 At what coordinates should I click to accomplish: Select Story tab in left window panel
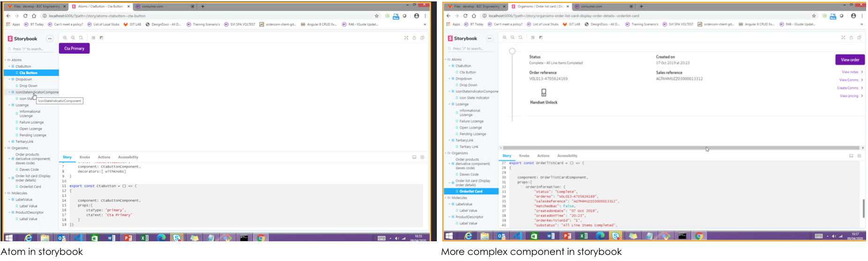tap(67, 157)
